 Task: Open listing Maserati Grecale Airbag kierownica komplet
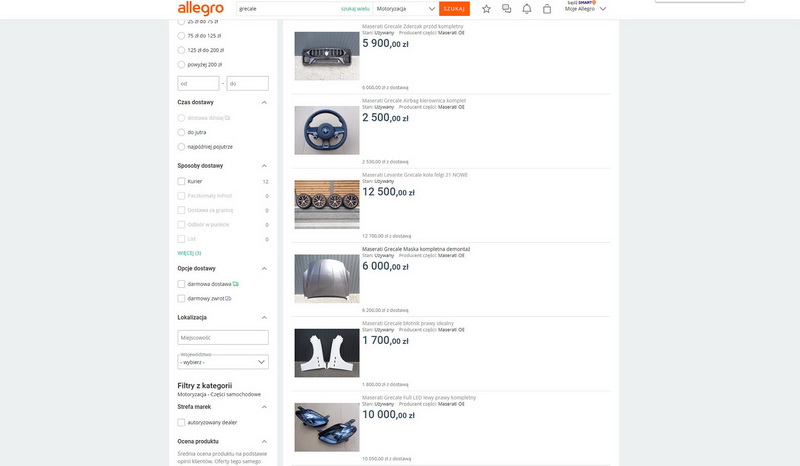click(414, 101)
